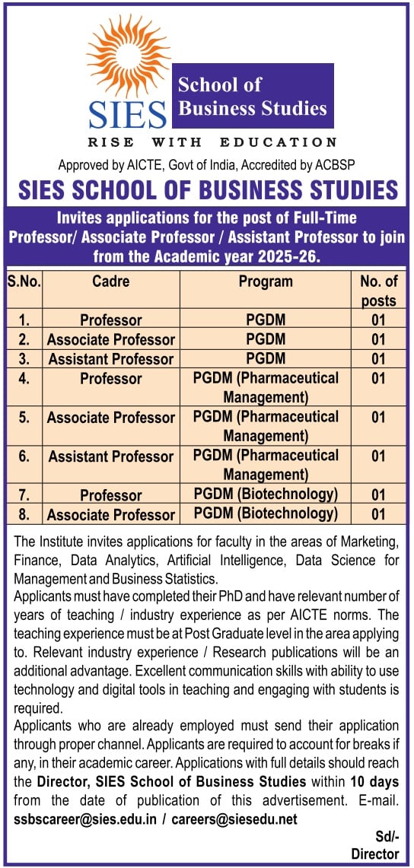Select the Approved by AICTE accreditation line

click(x=206, y=164)
